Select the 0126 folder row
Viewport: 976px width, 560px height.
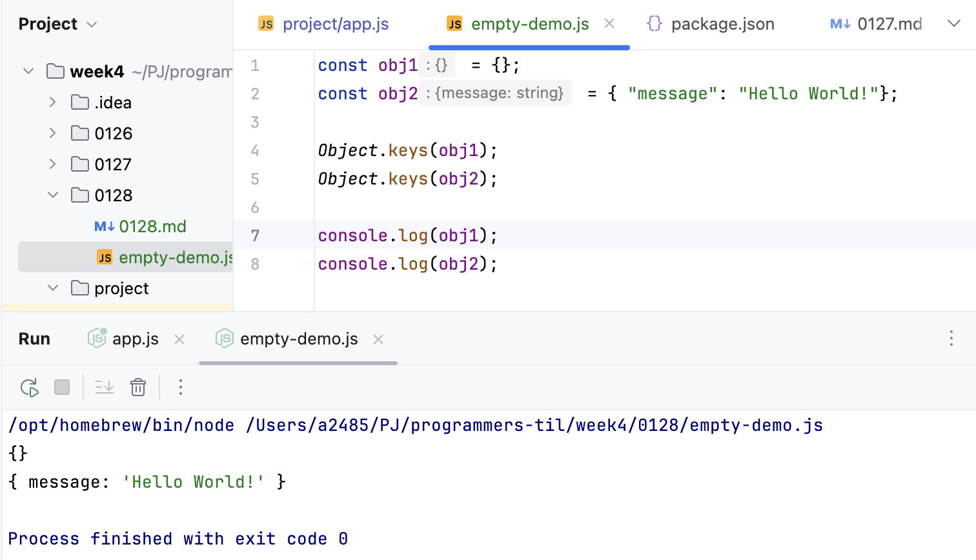tap(126, 134)
